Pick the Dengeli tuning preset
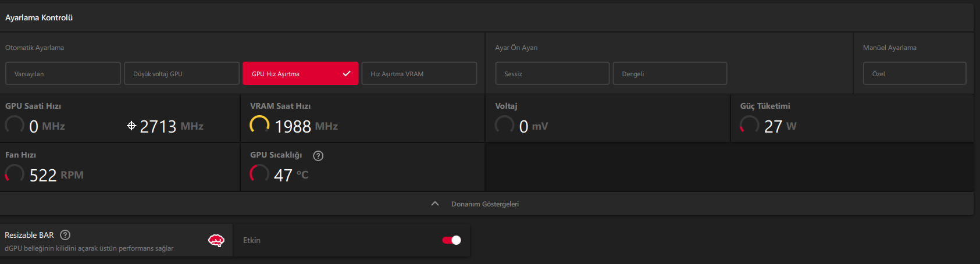The image size is (980, 264). pyautogui.click(x=669, y=74)
